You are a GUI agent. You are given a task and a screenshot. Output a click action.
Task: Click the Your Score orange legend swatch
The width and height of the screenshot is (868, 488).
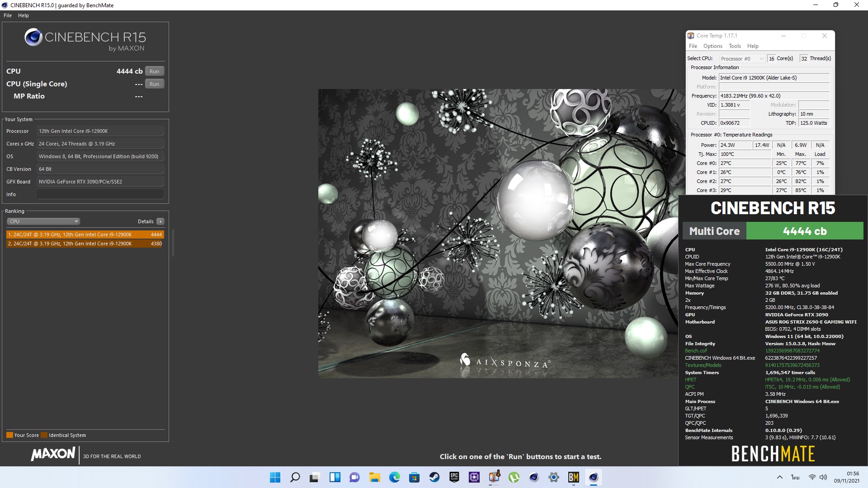[x=9, y=435]
